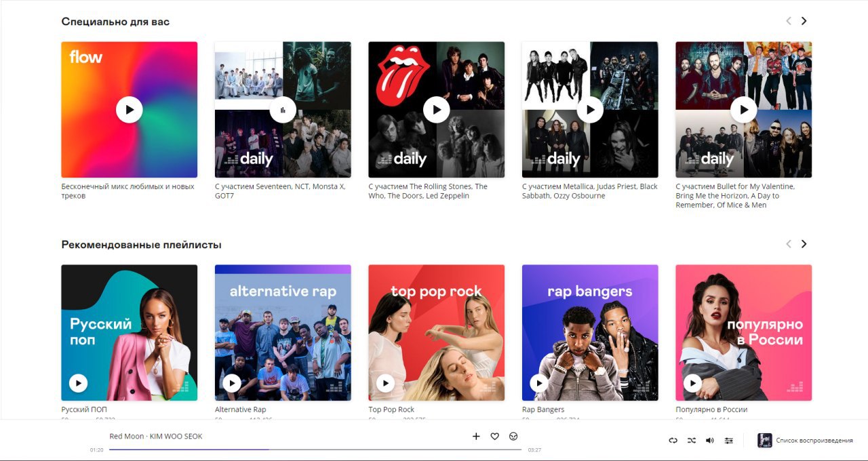868x461 pixels.
Task: Show next items in Специально для вас
Action: pos(804,21)
